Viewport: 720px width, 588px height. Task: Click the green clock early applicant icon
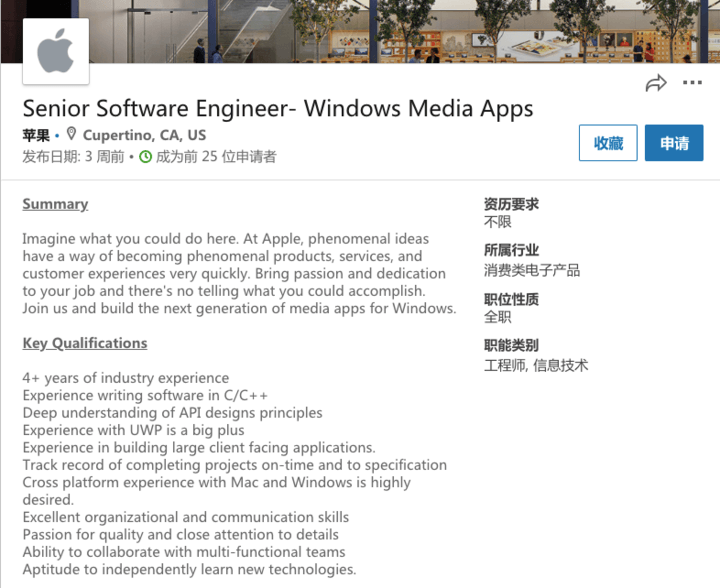pyautogui.click(x=145, y=157)
